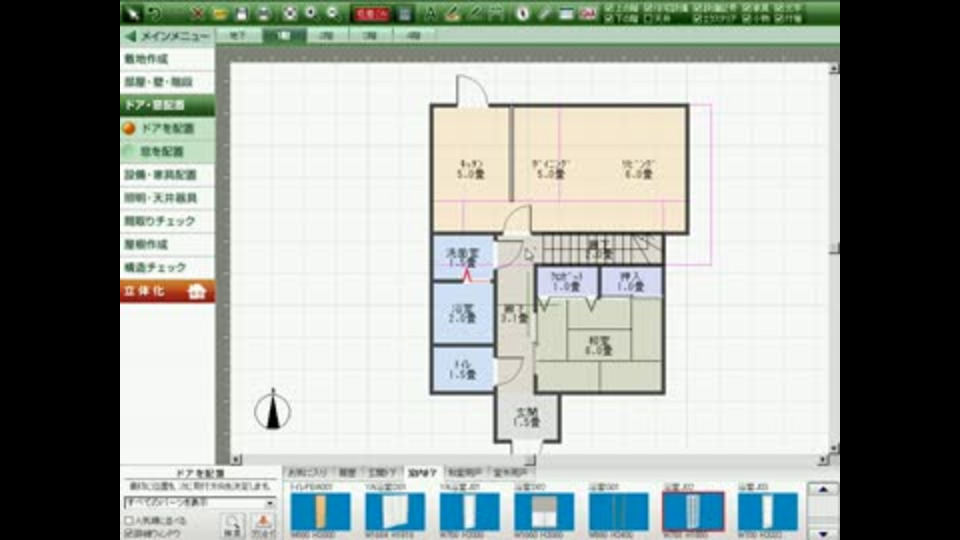960x540 pixels.
Task: Click the printer icon in toolbar
Action: click(263, 13)
